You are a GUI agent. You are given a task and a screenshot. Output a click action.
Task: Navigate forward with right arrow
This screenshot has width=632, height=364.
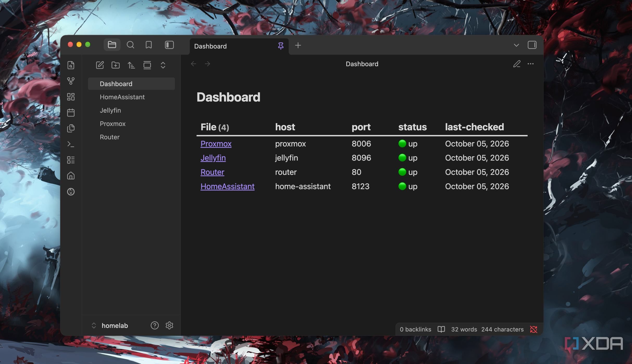[207, 64]
